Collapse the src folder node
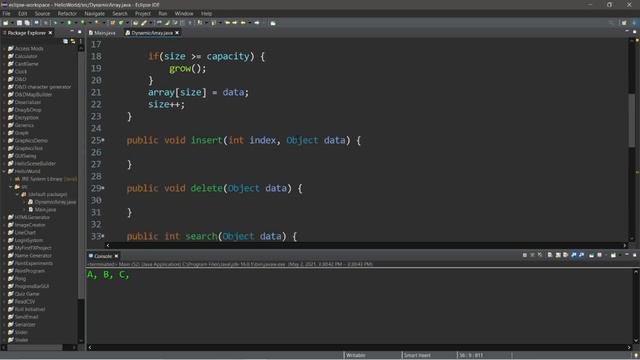The width and height of the screenshot is (640, 360). point(11,187)
